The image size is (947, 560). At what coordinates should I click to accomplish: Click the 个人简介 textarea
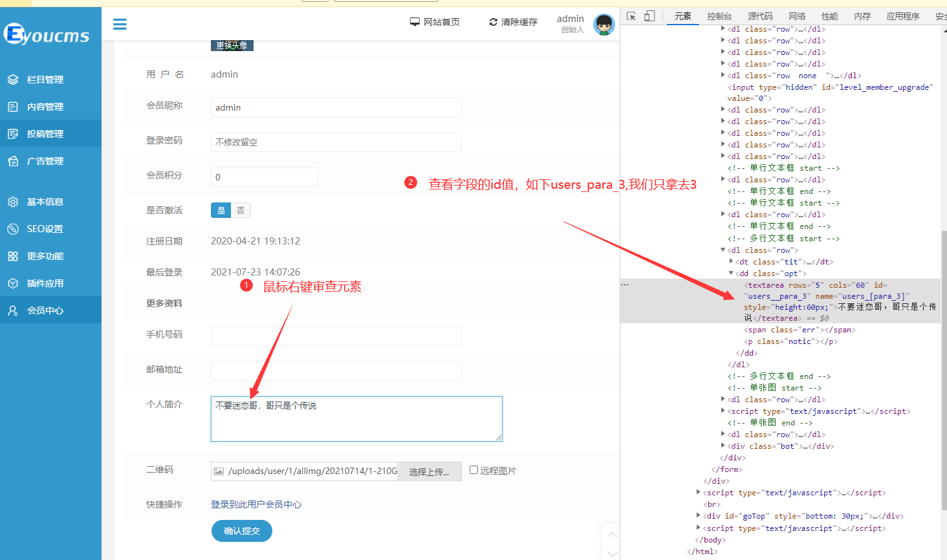point(356,419)
